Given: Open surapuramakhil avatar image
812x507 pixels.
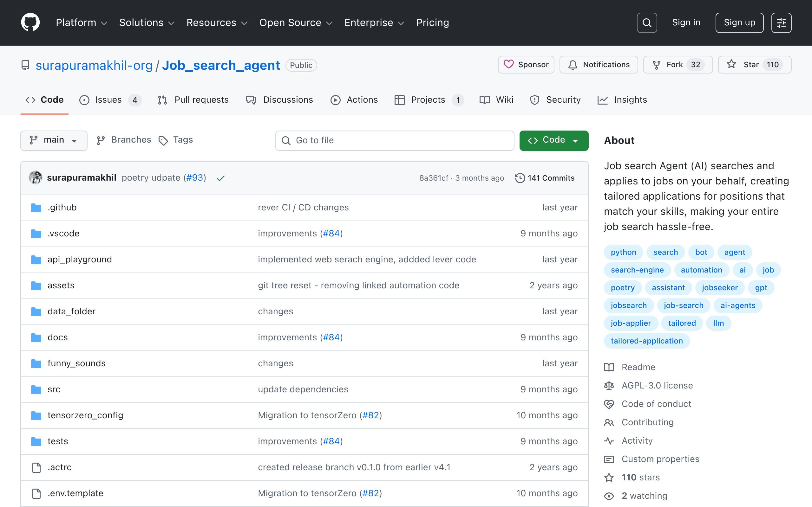Looking at the screenshot, I should click(x=36, y=177).
